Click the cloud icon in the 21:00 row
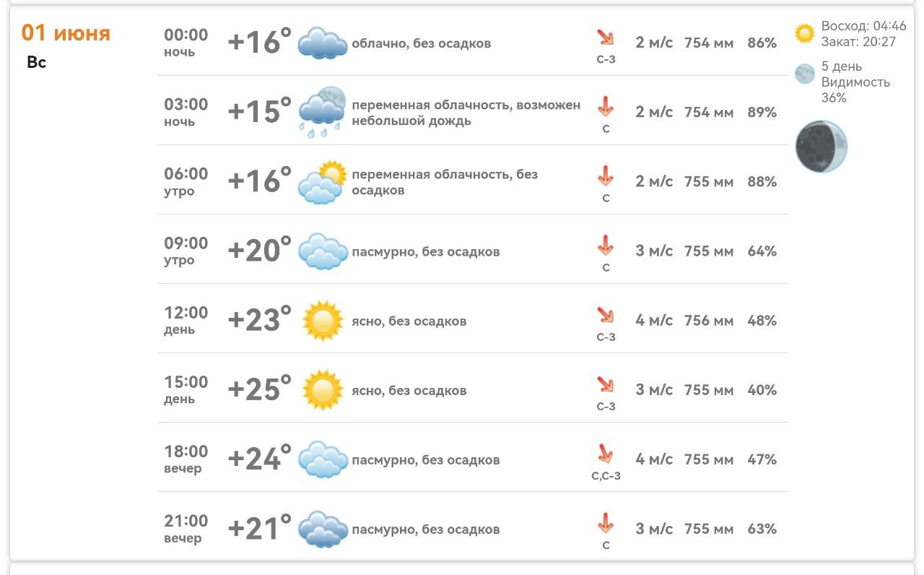Image resolution: width=924 pixels, height=575 pixels. click(x=323, y=529)
